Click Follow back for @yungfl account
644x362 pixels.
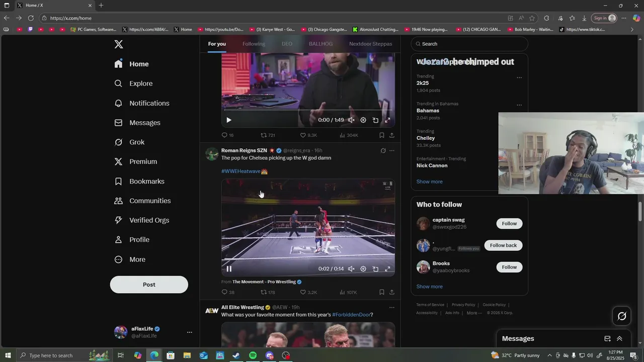pos(503,245)
